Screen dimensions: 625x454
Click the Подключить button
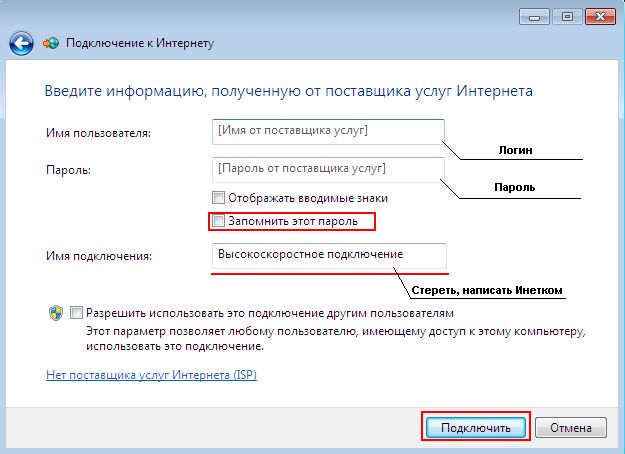pos(476,428)
